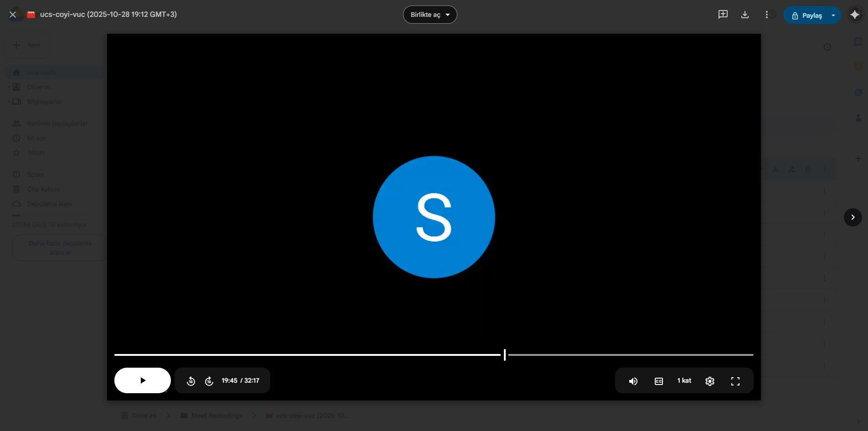Screen dimensions: 868x431
Task: Rewind the video 10 seconds
Action: [x=191, y=381]
